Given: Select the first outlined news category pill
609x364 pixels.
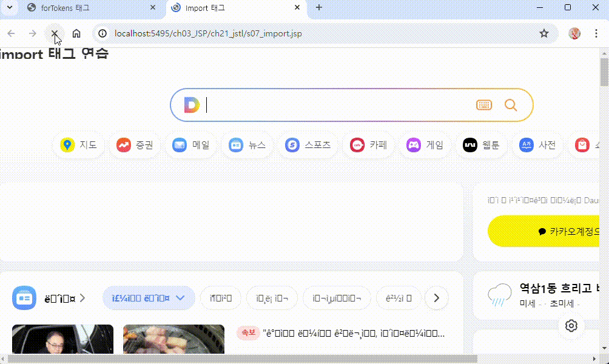Looking at the screenshot, I should [x=221, y=298].
